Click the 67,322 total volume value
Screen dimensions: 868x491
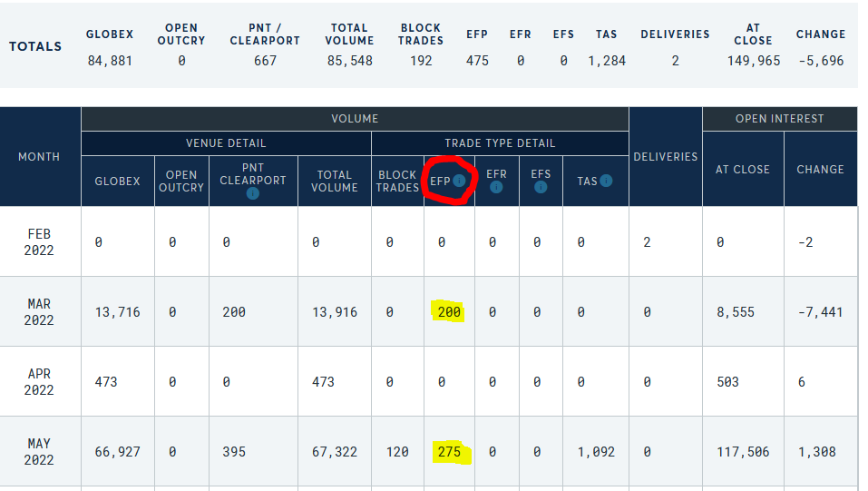click(x=335, y=452)
